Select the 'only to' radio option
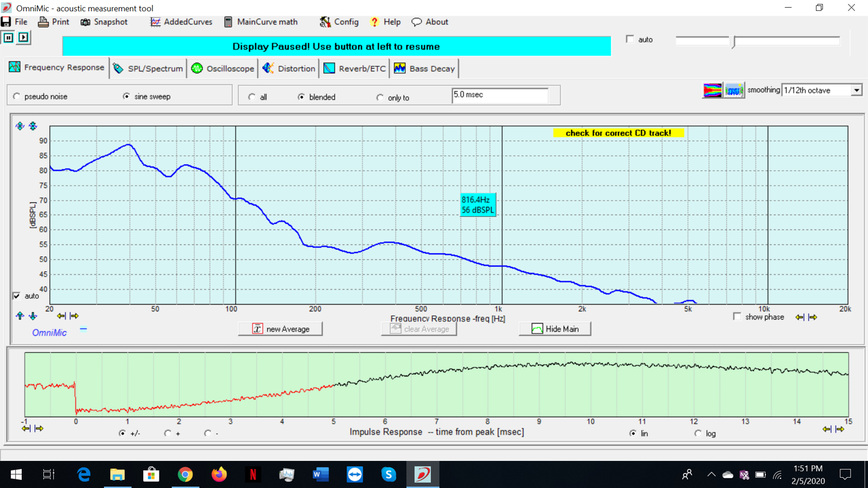This screenshot has height=488, width=868. click(x=380, y=98)
